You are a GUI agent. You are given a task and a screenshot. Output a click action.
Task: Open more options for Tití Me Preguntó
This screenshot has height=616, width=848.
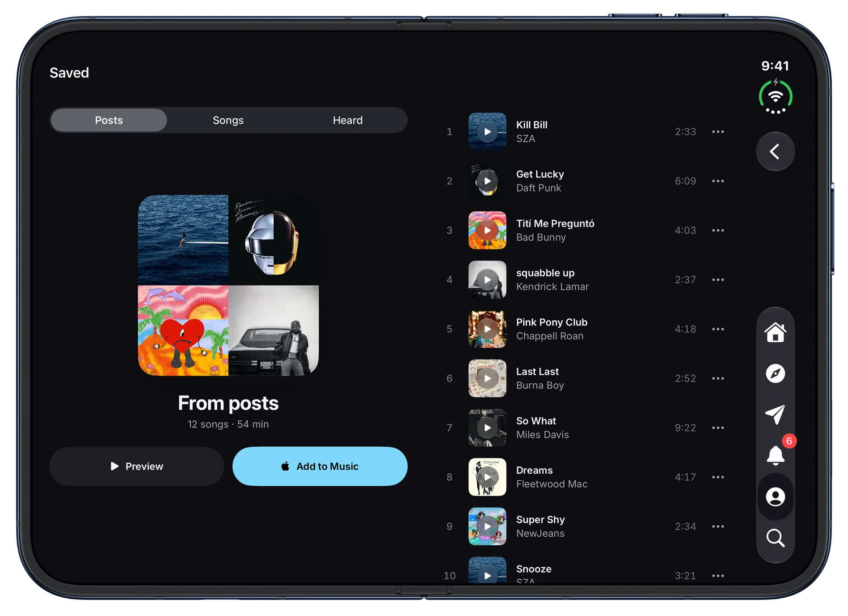click(x=718, y=230)
